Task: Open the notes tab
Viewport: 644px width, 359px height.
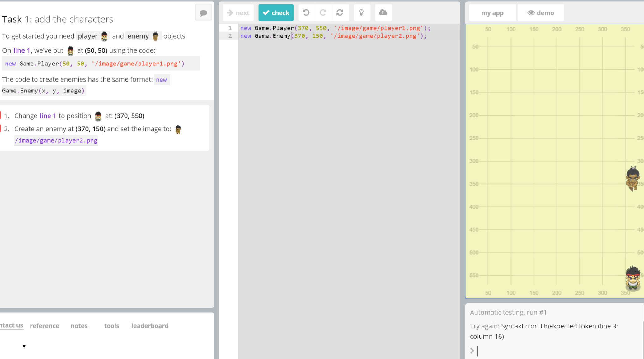Action: (79, 326)
